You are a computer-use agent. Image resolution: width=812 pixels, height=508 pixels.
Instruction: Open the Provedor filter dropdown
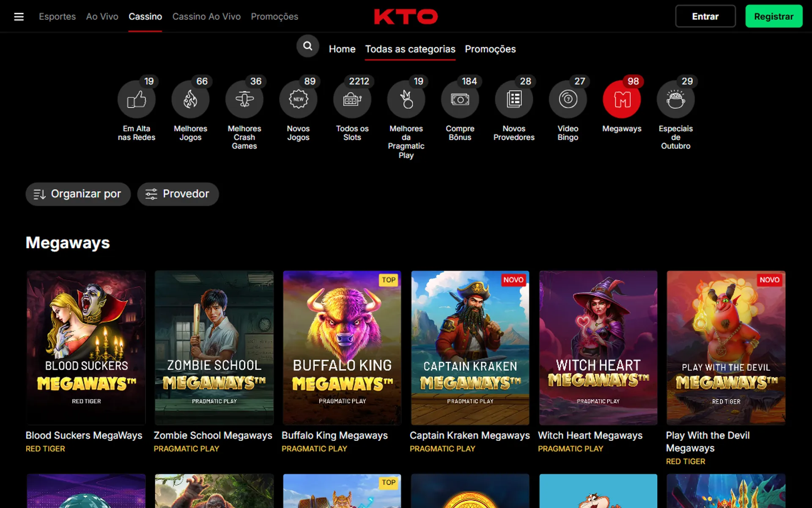[x=178, y=194]
